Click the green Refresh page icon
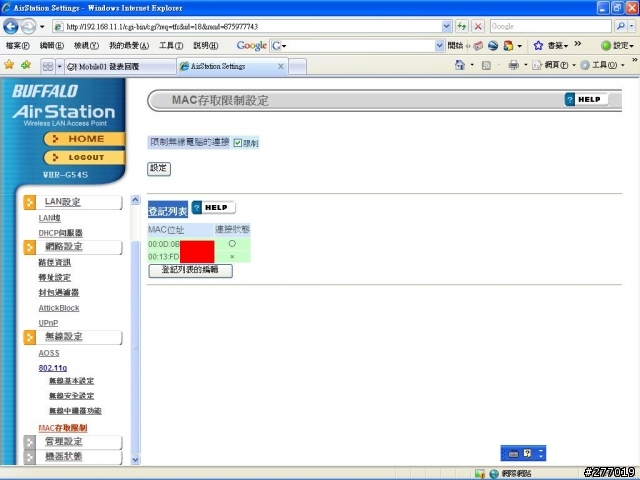Viewport: 640px width, 480px height. coord(462,27)
